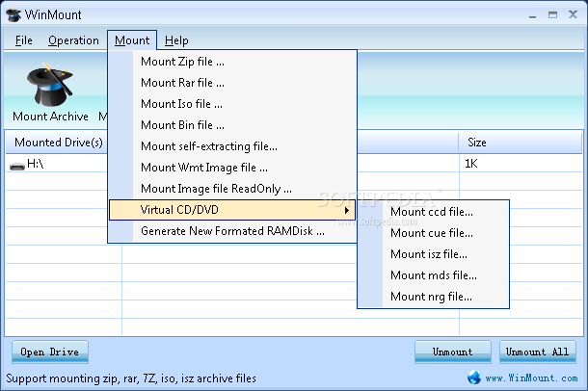
Task: Choose Mount Zip file from menu
Action: pos(182,62)
